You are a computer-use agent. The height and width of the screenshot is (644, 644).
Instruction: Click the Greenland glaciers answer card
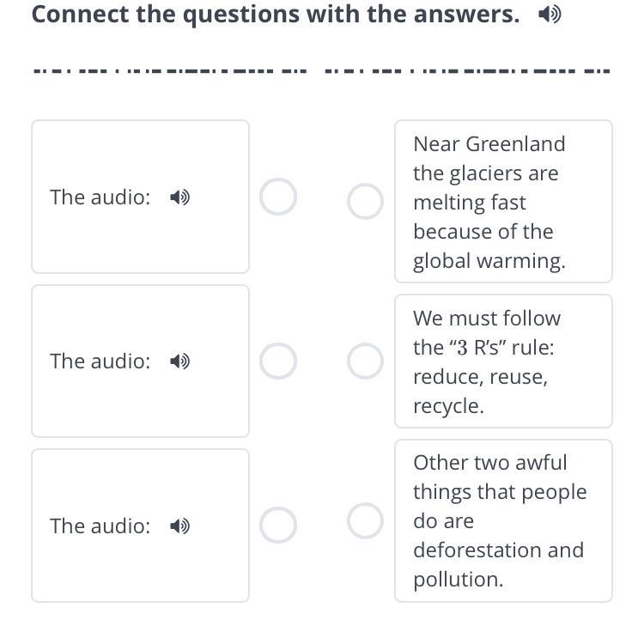[502, 202]
